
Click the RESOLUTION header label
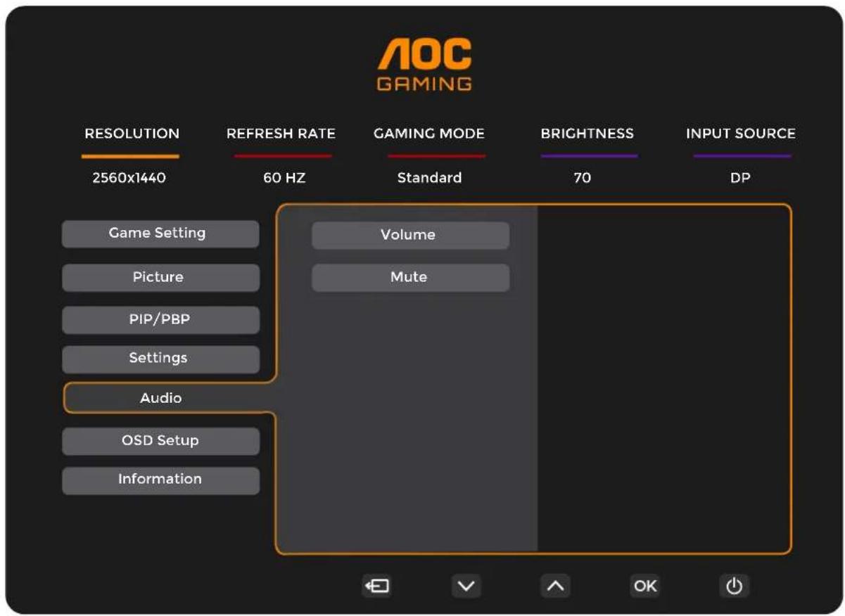[132, 134]
